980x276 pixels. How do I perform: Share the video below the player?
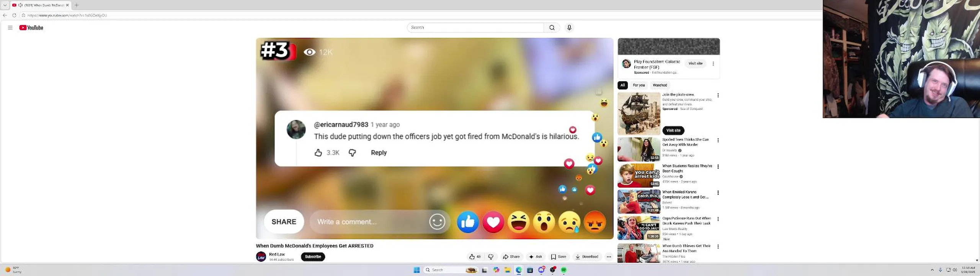(511, 257)
